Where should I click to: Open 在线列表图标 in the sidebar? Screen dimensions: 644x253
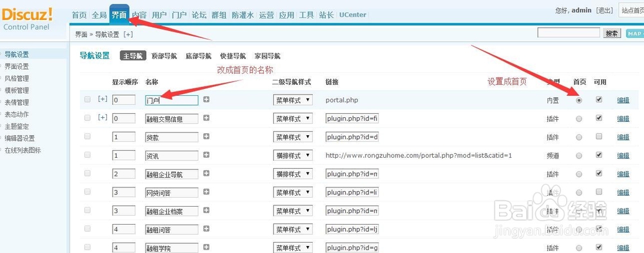coord(23,151)
